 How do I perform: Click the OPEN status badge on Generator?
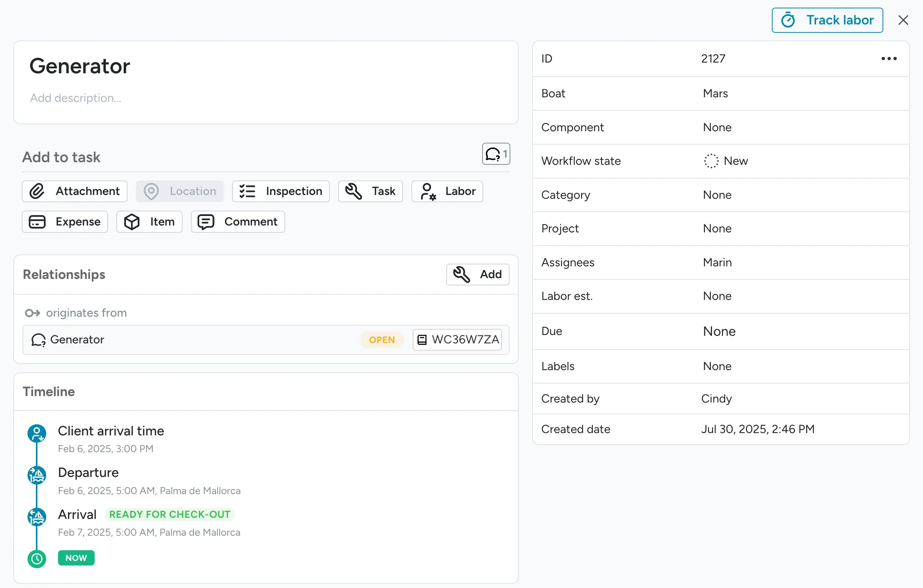[382, 339]
